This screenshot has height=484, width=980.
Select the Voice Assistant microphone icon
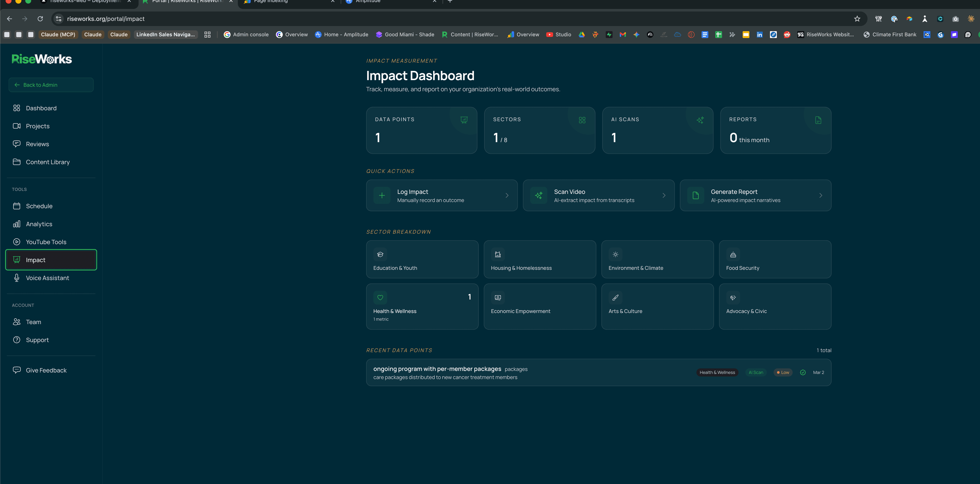click(17, 278)
